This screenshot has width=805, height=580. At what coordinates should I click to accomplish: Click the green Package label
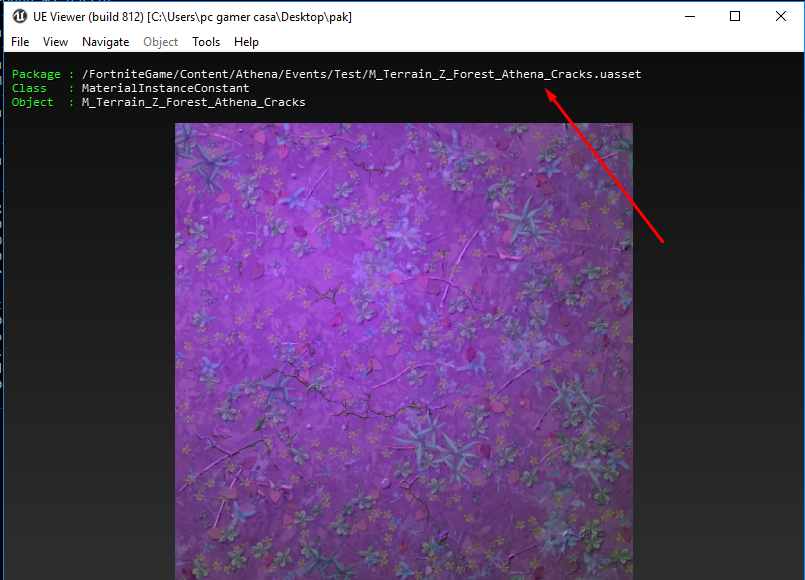click(36, 74)
